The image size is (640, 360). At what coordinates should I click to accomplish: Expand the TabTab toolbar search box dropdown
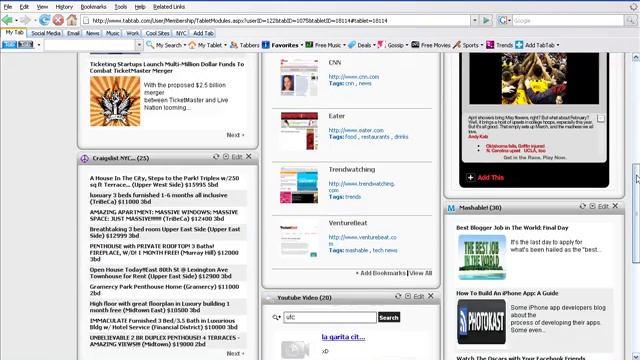[139, 45]
